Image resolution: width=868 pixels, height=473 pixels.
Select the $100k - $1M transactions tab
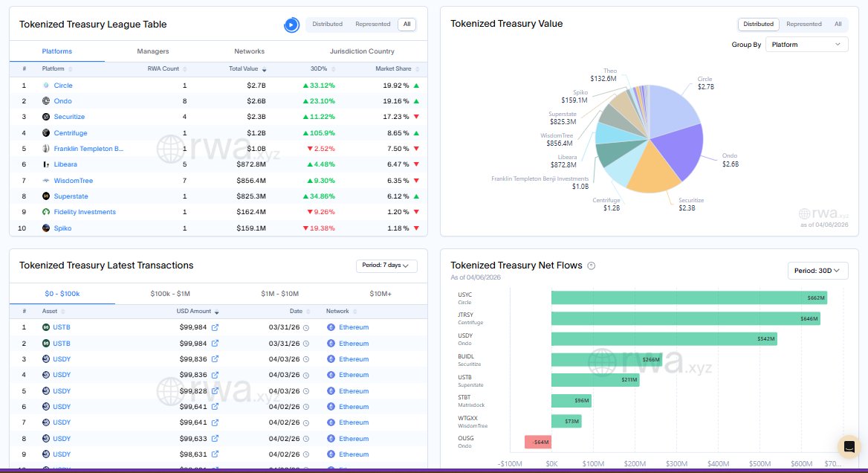click(x=170, y=294)
